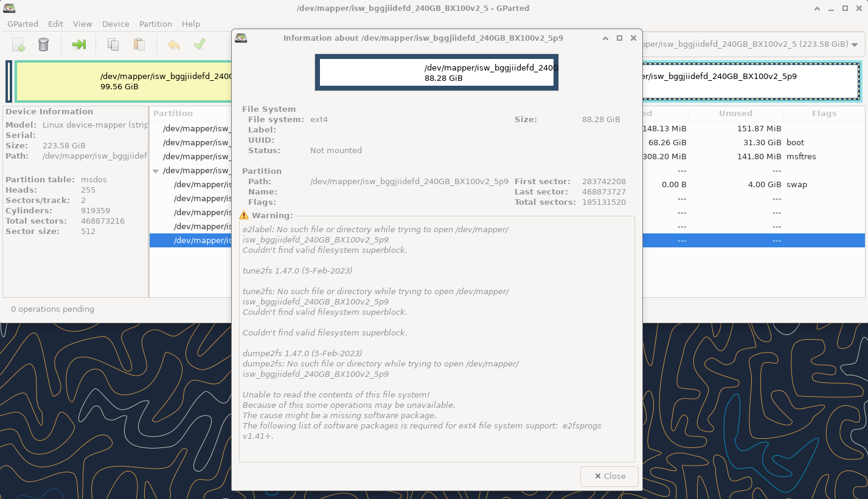The image size is (868, 499).
Task: Click the dashed selected partition block in main window
Action: tap(751, 81)
